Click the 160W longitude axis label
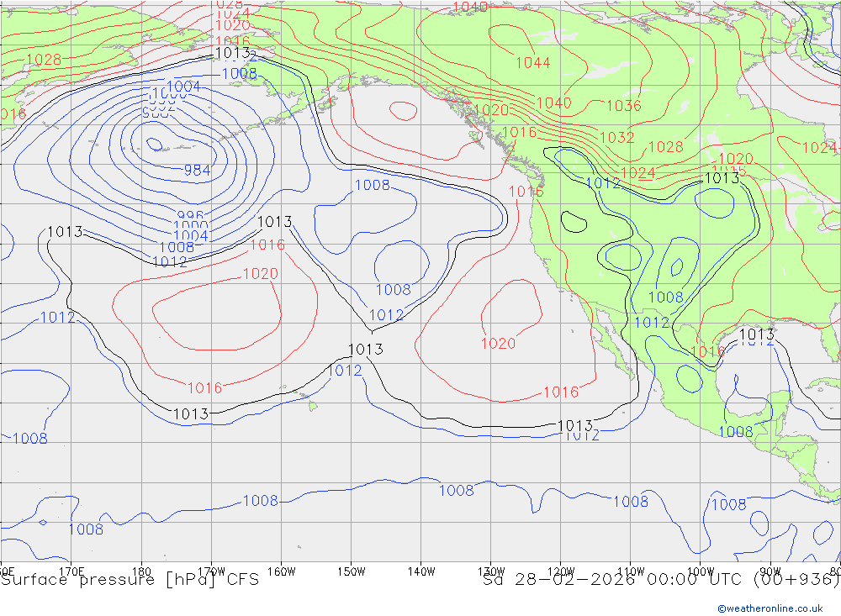The height and width of the screenshot is (616, 841). 281,571
